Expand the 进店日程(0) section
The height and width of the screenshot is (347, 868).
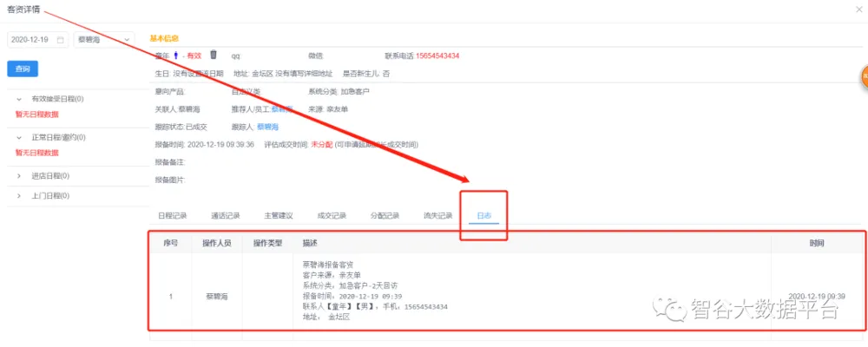tap(19, 174)
